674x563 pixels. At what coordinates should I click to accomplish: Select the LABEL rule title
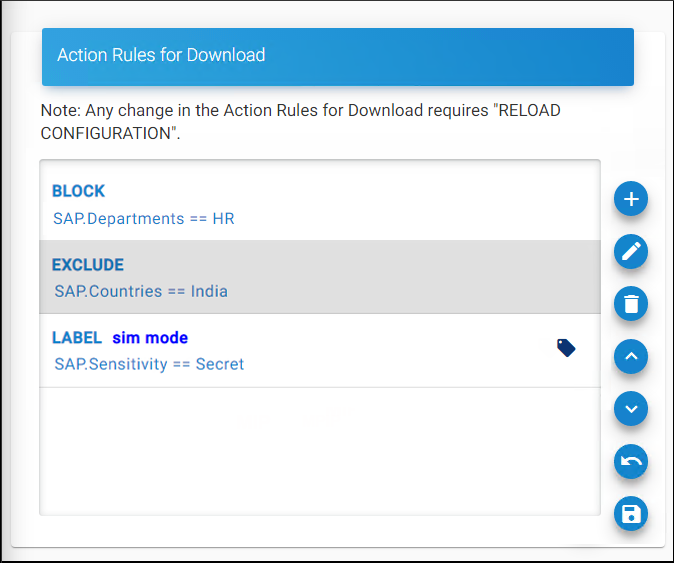pos(77,338)
